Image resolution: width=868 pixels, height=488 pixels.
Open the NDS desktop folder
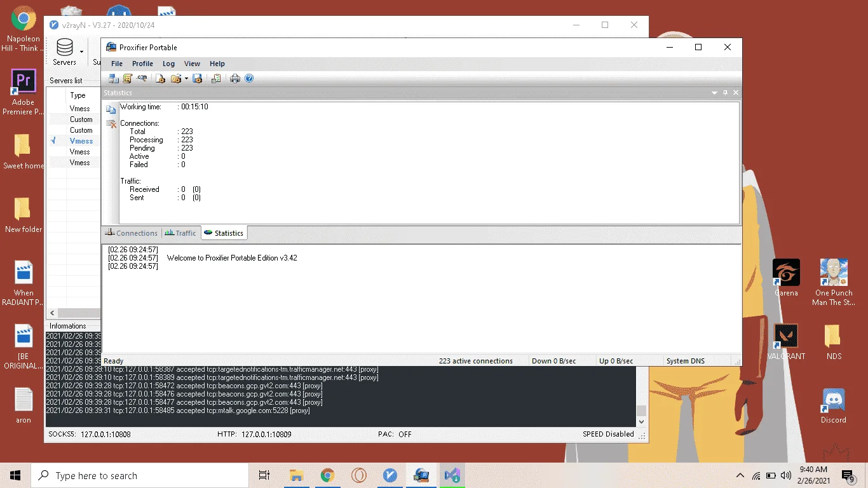pyautogui.click(x=834, y=342)
